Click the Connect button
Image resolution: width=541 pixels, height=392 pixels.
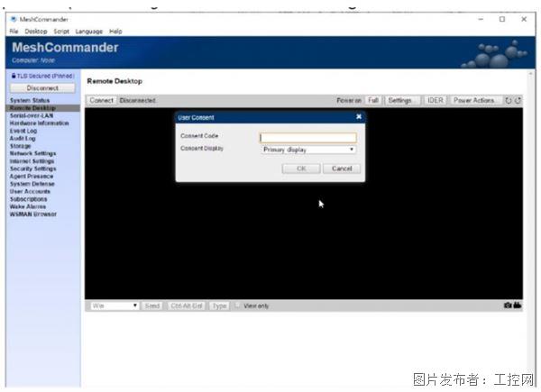pyautogui.click(x=101, y=100)
